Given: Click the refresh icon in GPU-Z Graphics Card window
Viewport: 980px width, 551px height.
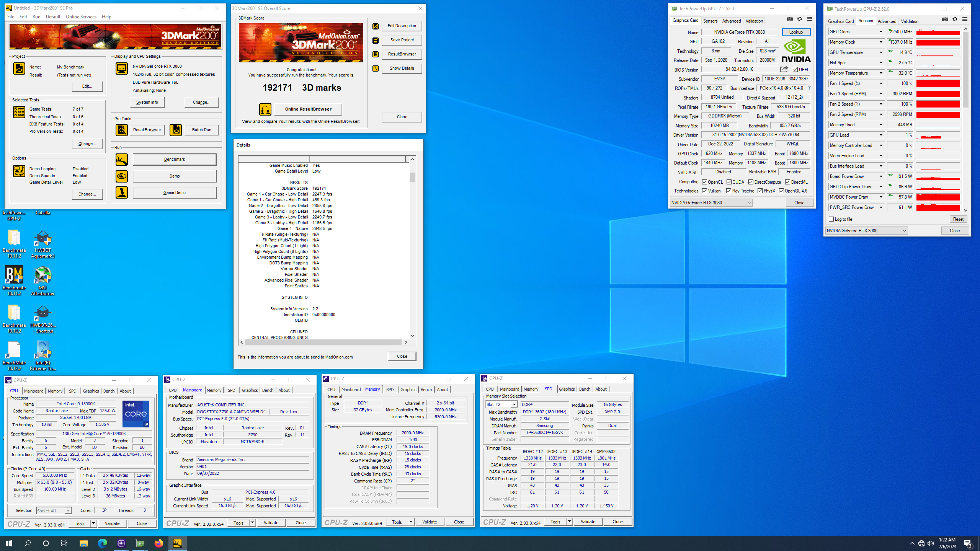Looking at the screenshot, I should [799, 19].
